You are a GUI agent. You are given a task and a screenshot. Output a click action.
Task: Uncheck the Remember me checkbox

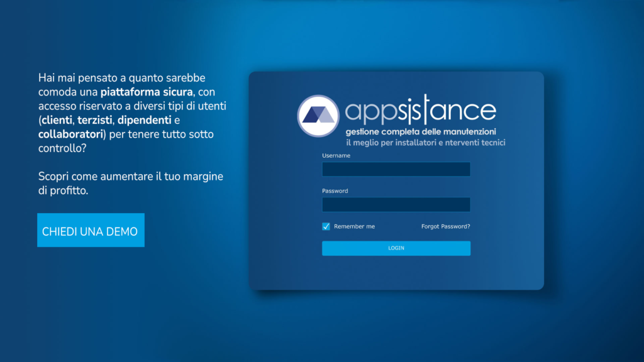(326, 226)
